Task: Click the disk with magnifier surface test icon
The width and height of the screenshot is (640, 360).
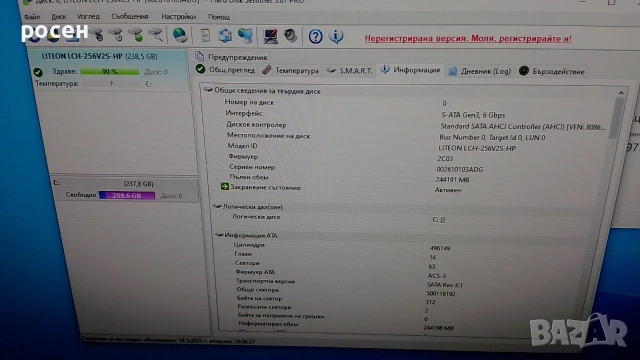Action: point(156,36)
